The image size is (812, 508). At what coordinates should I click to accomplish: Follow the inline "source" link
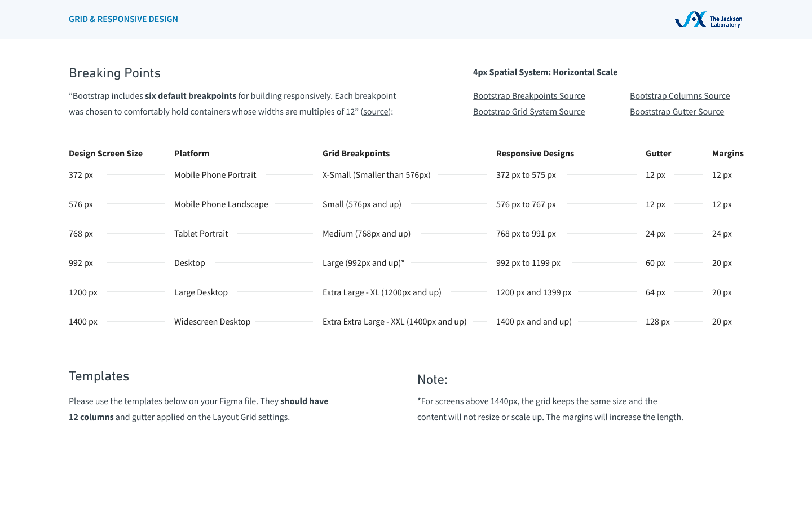[x=376, y=112]
